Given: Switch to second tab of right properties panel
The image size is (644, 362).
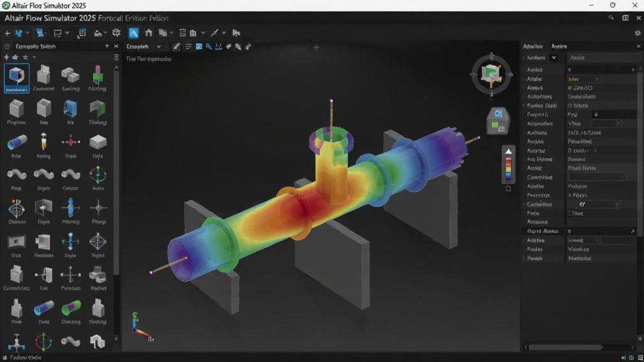Looking at the screenshot, I should (x=559, y=47).
